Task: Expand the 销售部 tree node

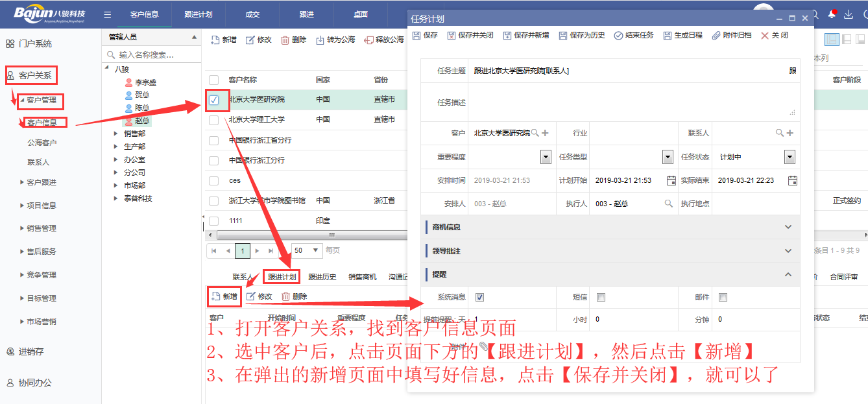Action: (116, 134)
